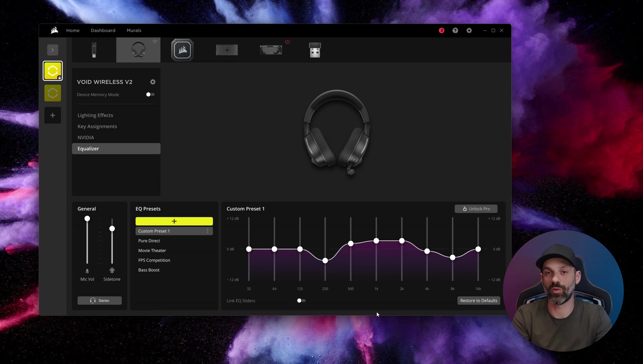This screenshot has height=364, width=643.
Task: Select the Movie Theater preset
Action: point(152,251)
